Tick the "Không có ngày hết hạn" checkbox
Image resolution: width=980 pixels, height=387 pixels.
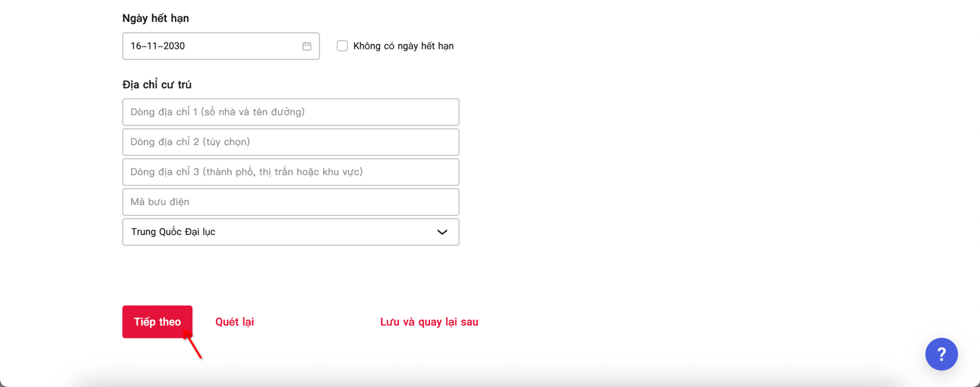342,46
